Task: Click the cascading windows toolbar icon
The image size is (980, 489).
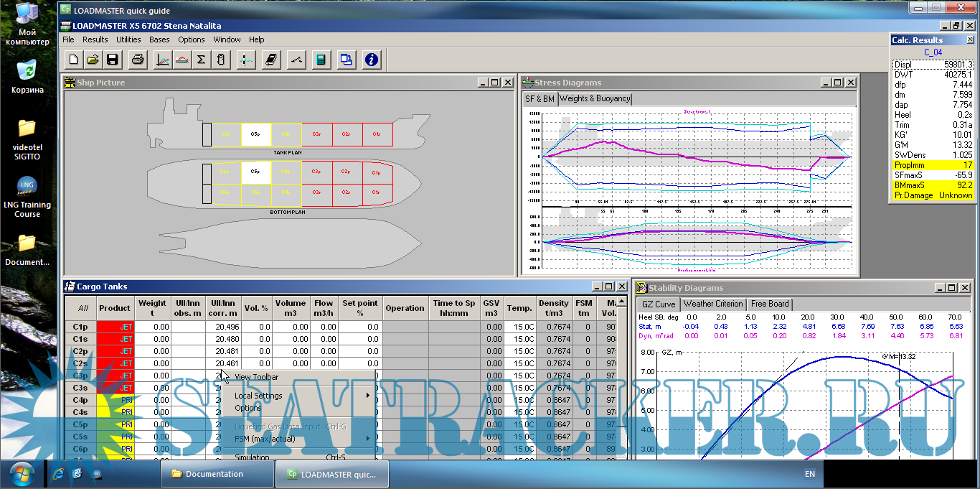Action: tap(346, 60)
